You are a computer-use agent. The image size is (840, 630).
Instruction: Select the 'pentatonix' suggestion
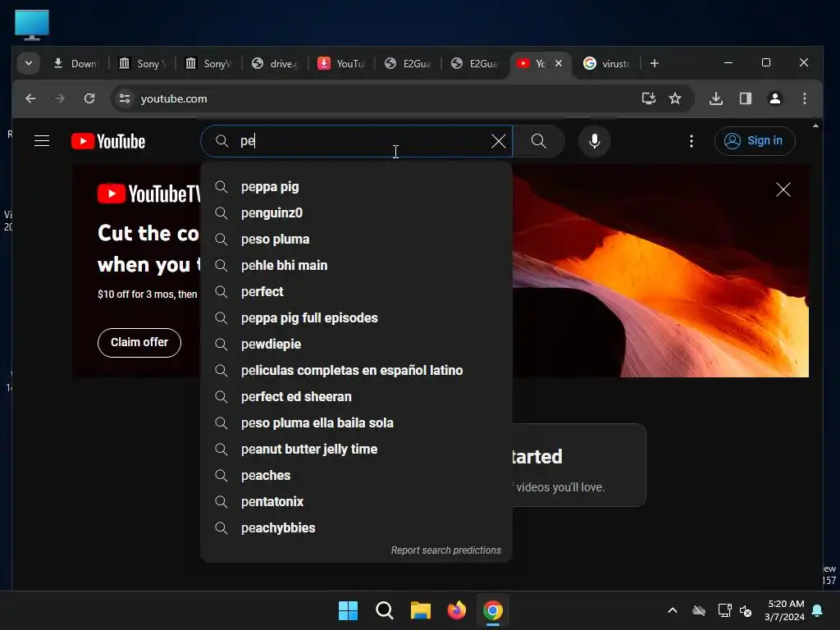(356, 501)
